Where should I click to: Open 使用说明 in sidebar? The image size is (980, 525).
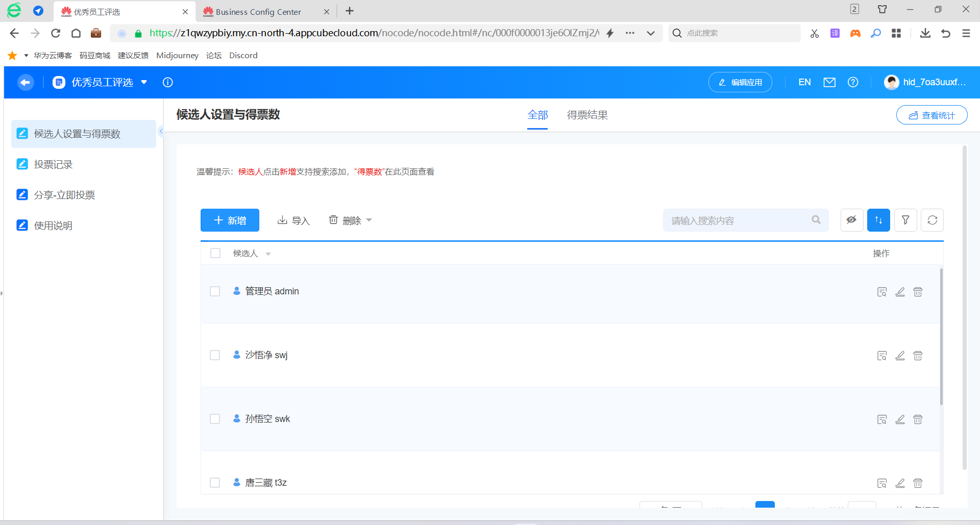pos(84,226)
